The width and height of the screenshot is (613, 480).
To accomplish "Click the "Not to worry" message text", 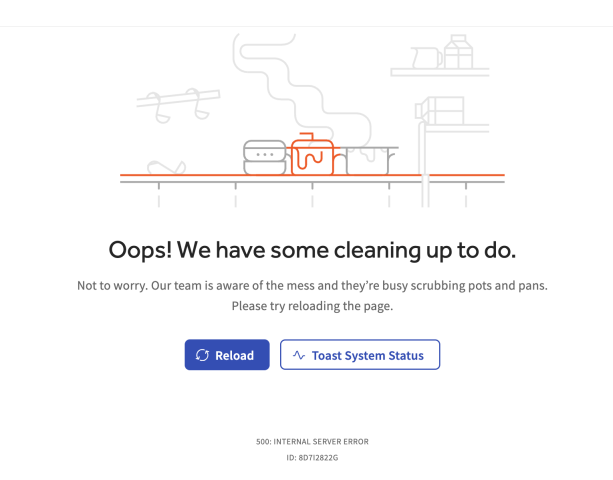I will pyautogui.click(x=312, y=285).
